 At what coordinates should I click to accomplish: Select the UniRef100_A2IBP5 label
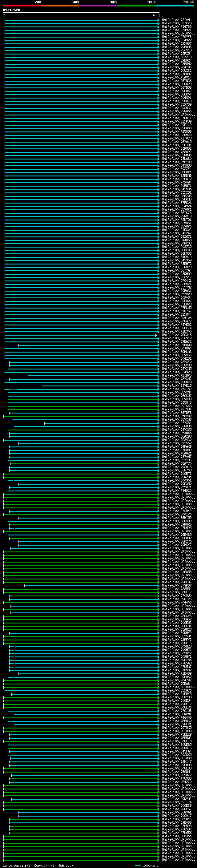click(x=177, y=376)
